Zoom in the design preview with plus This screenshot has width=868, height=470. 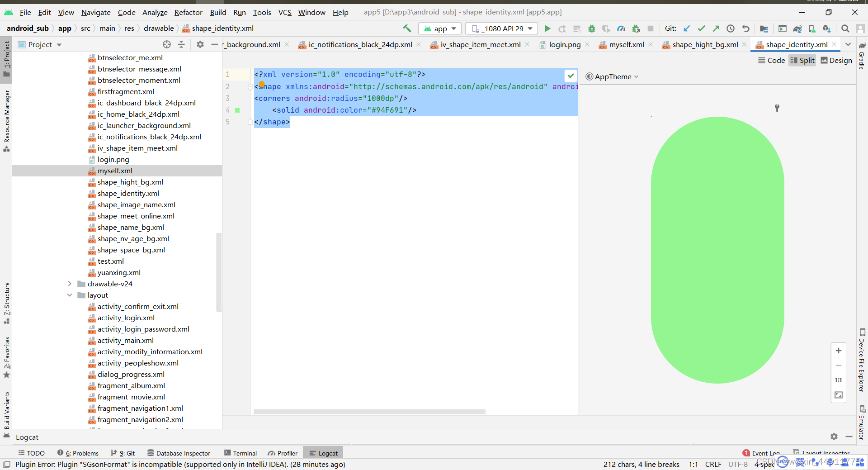[x=839, y=351]
